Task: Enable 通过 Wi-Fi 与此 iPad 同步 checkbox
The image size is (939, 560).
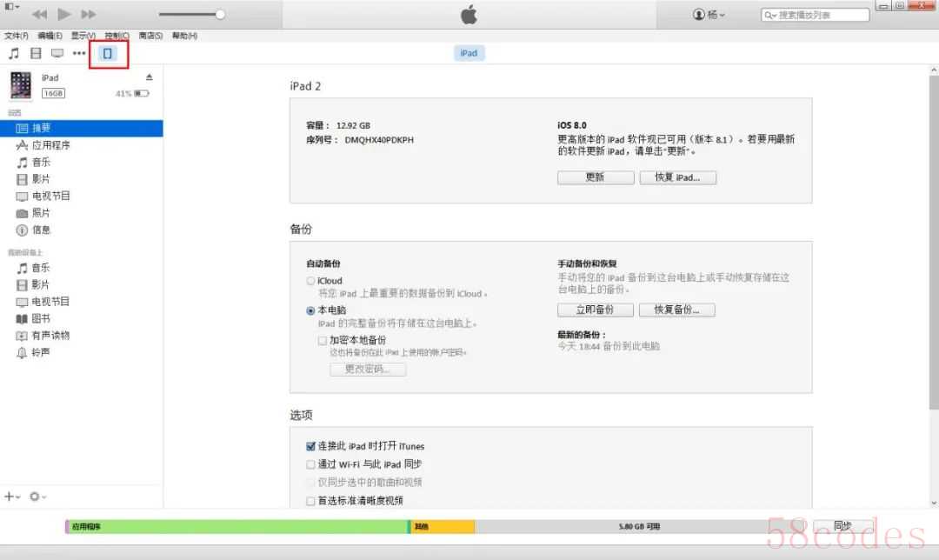Action: pos(310,464)
